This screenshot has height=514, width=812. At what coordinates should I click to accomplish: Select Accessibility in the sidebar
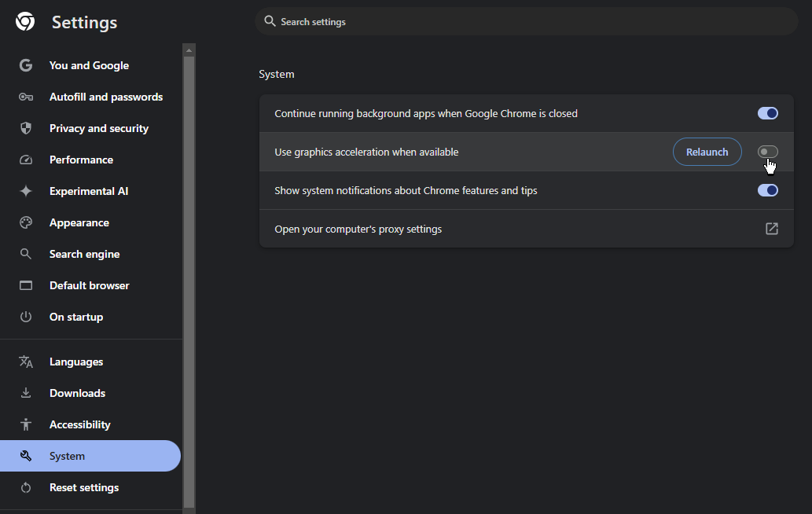[90, 424]
